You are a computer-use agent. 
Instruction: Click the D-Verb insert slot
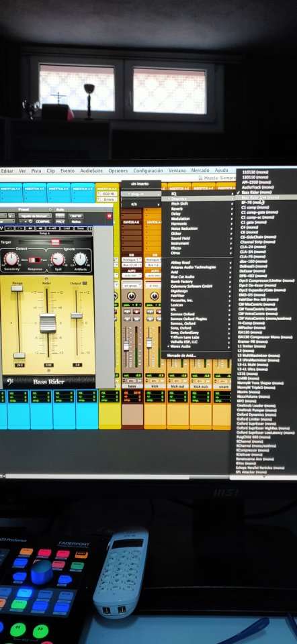108,200
